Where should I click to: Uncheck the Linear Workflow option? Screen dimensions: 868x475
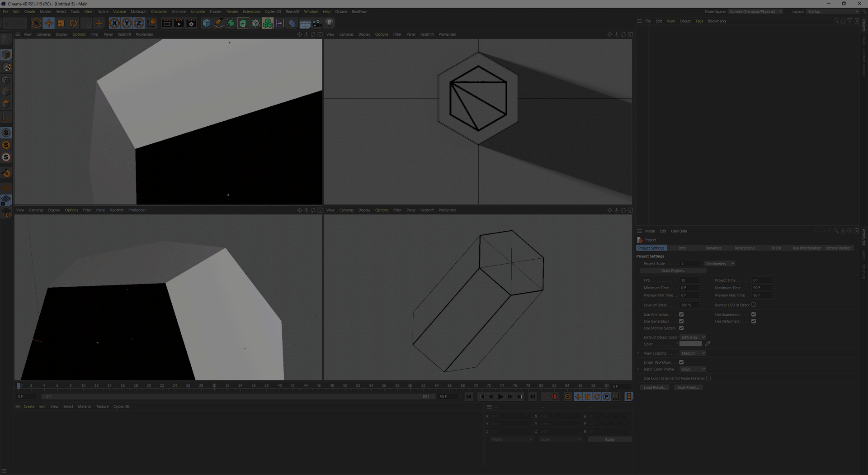click(x=681, y=362)
